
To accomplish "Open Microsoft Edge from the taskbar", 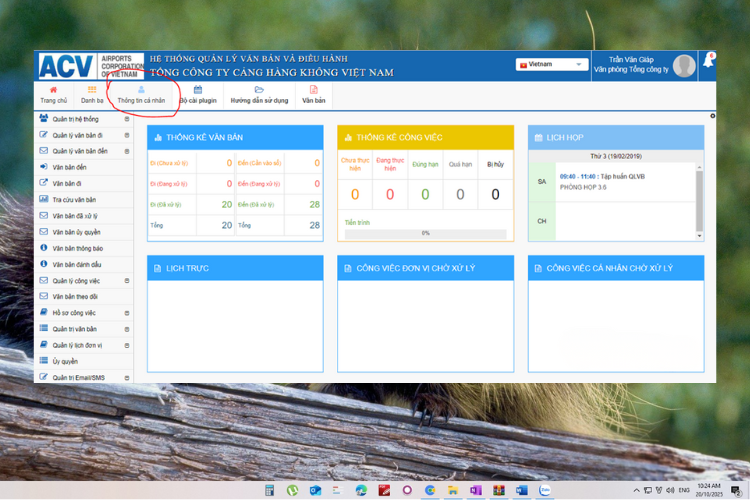I will pos(361,490).
